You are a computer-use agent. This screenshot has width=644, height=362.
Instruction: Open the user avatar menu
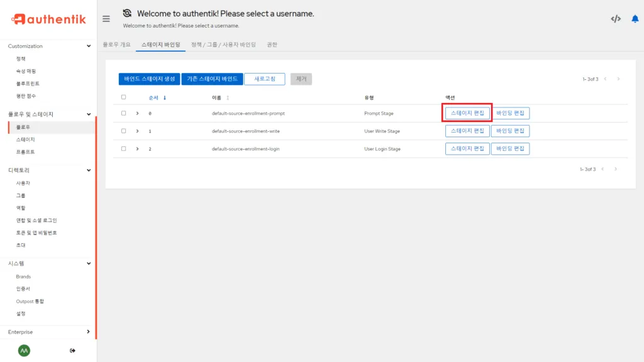(23, 350)
